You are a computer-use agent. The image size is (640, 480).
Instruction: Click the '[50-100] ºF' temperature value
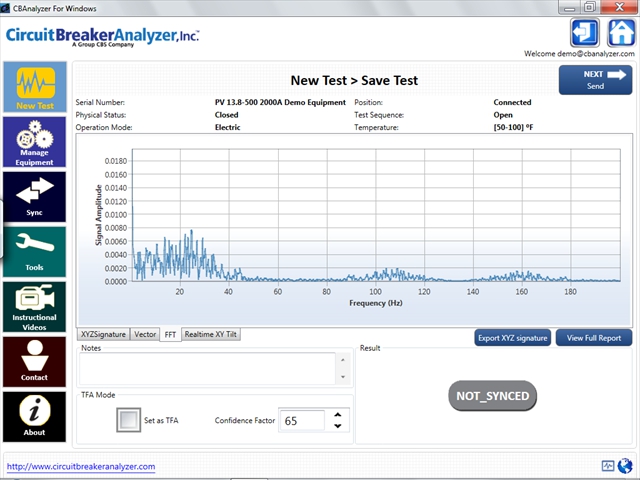pyautogui.click(x=513, y=127)
